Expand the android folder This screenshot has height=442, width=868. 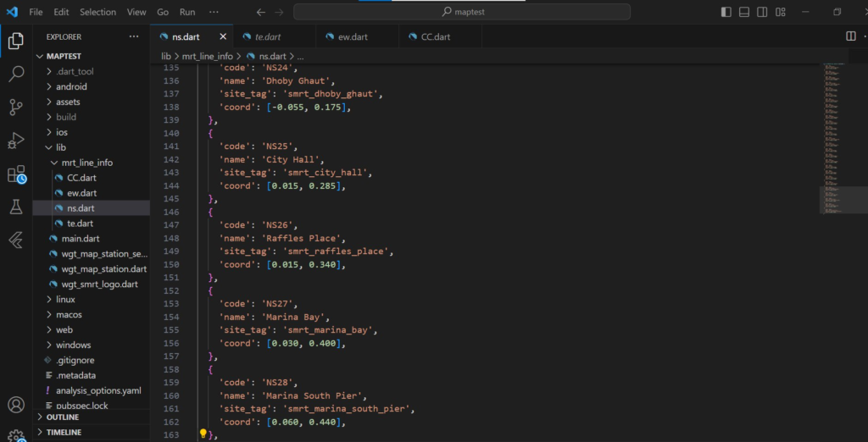[71, 86]
